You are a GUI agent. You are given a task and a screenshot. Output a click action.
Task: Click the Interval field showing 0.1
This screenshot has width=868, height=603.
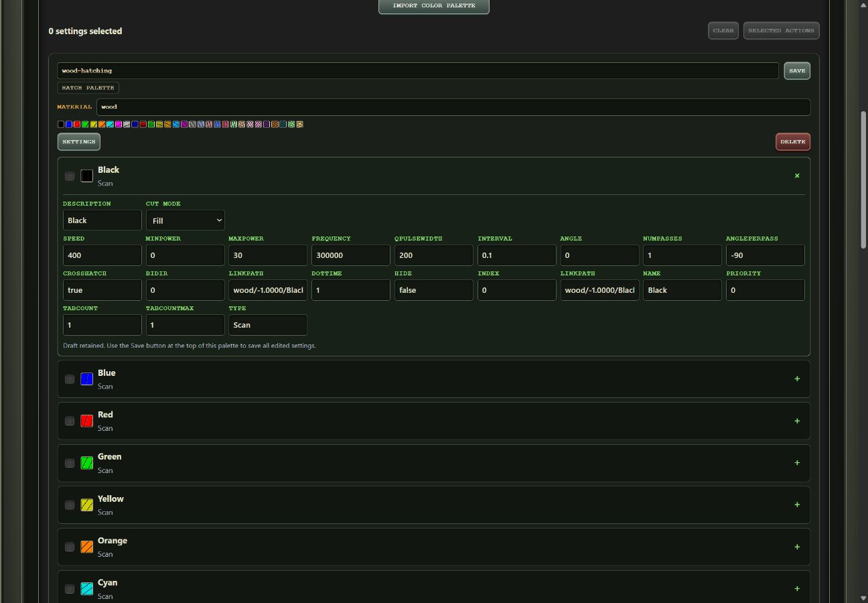pos(517,255)
